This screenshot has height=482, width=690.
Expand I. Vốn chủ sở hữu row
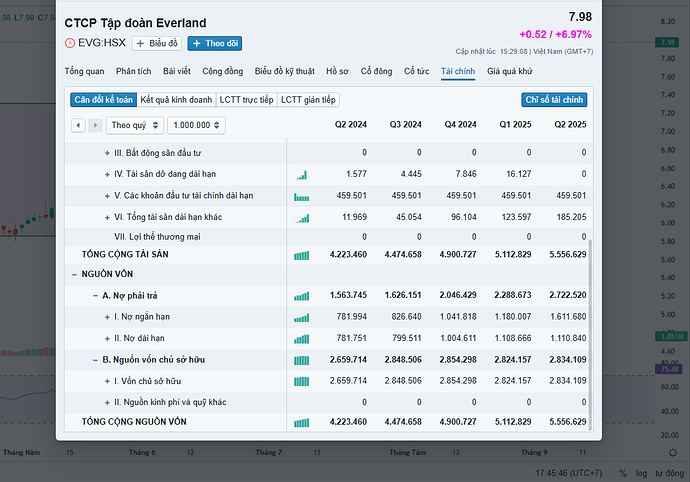point(107,381)
